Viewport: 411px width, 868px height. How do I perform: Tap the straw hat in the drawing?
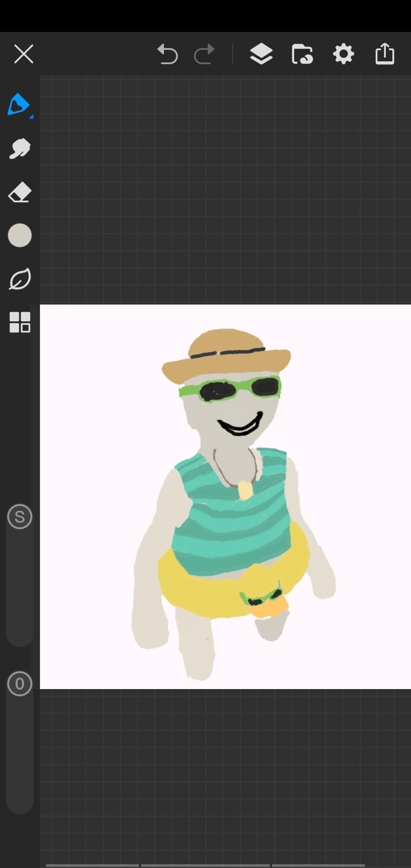[x=226, y=356]
